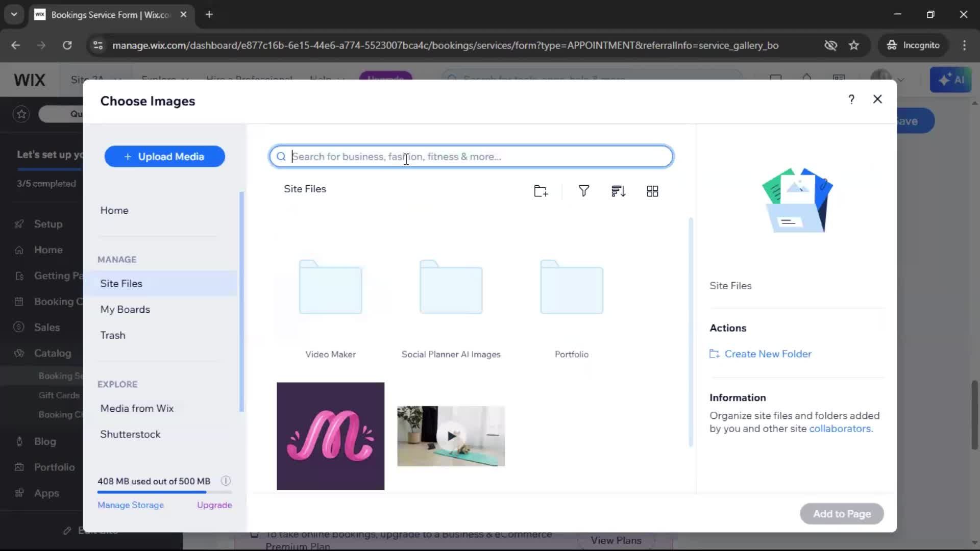
Task: Click Add to Page button
Action: [x=842, y=514]
